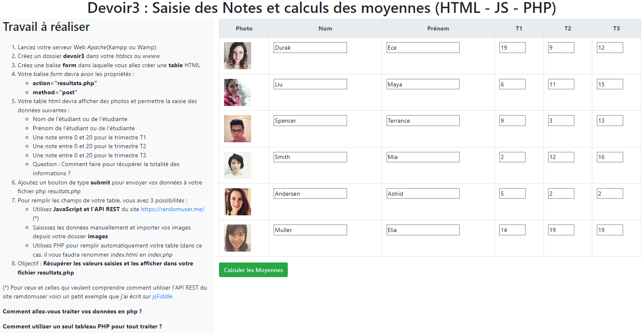Click the photo thumbnail of Mia Smith

[x=237, y=165]
